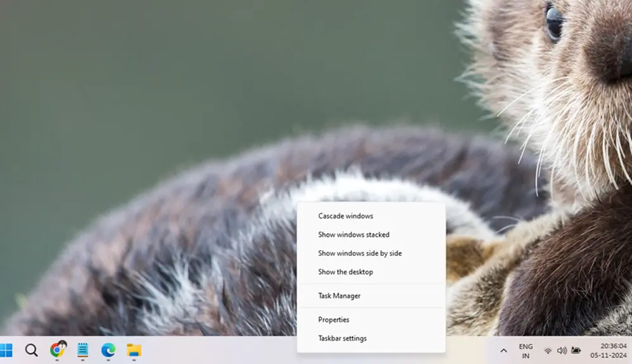This screenshot has width=632, height=364.
Task: Open the Windows Start menu
Action: tap(6, 350)
